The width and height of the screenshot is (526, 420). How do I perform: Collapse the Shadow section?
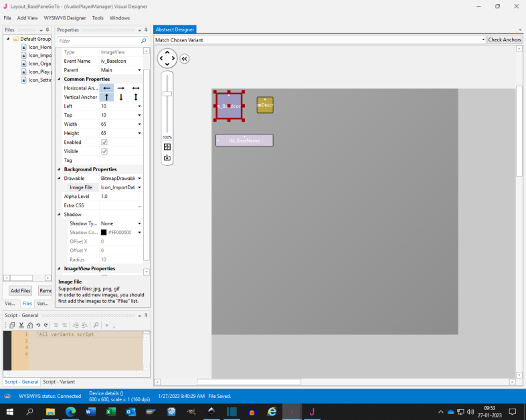(59, 215)
